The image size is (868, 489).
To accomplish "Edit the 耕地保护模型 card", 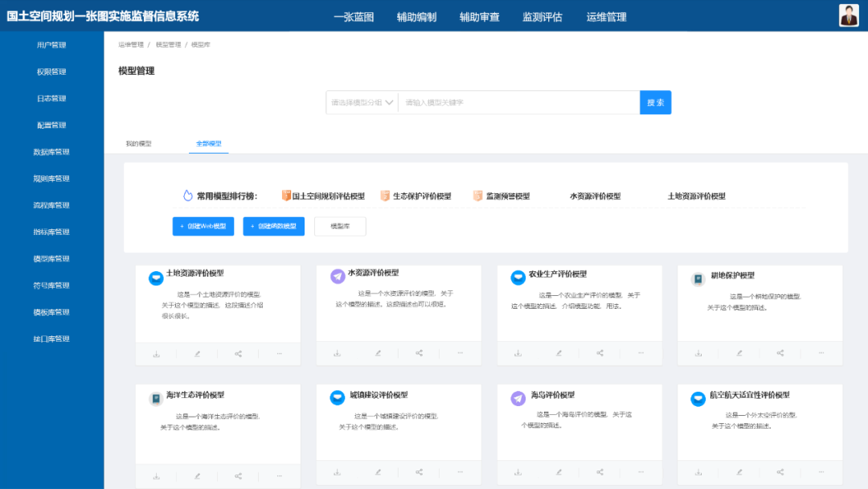I will (739, 353).
